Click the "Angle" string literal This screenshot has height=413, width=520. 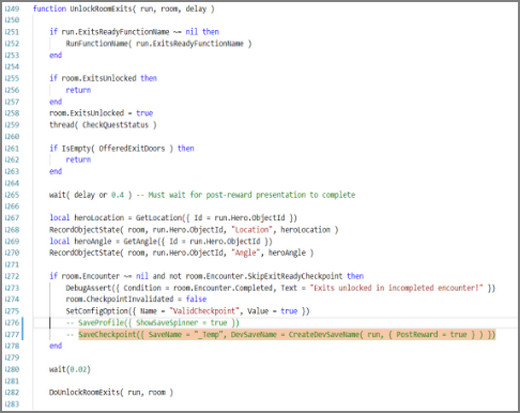245,253
